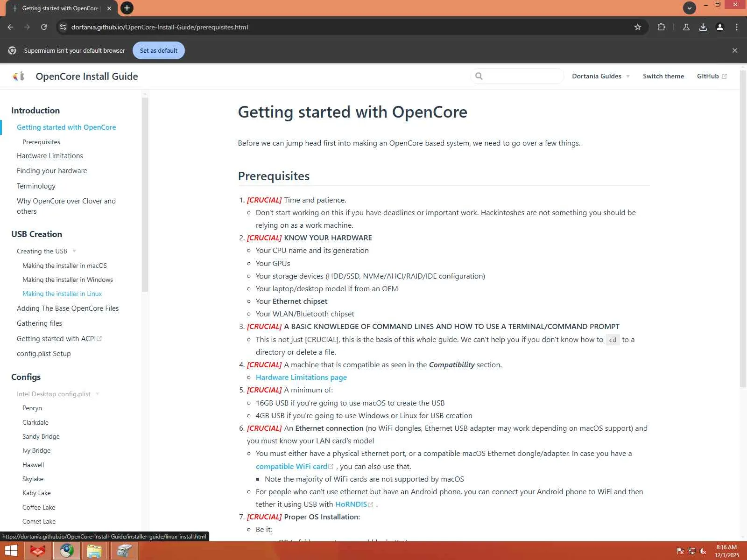Image resolution: width=747 pixels, height=560 pixels.
Task: Open the tab search dropdown button
Action: tap(690, 8)
